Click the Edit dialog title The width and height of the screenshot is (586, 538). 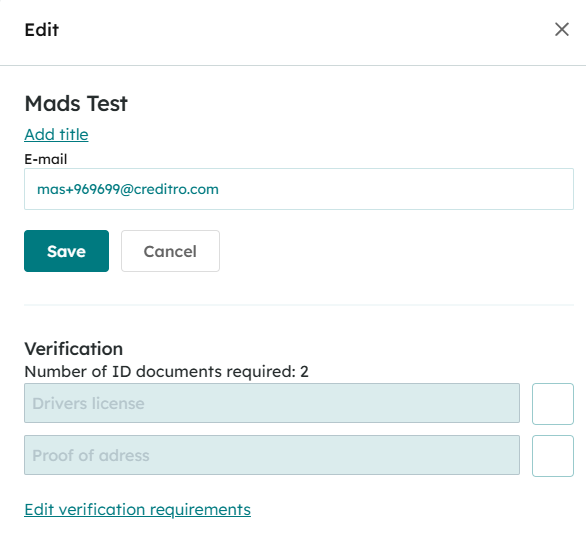click(41, 30)
